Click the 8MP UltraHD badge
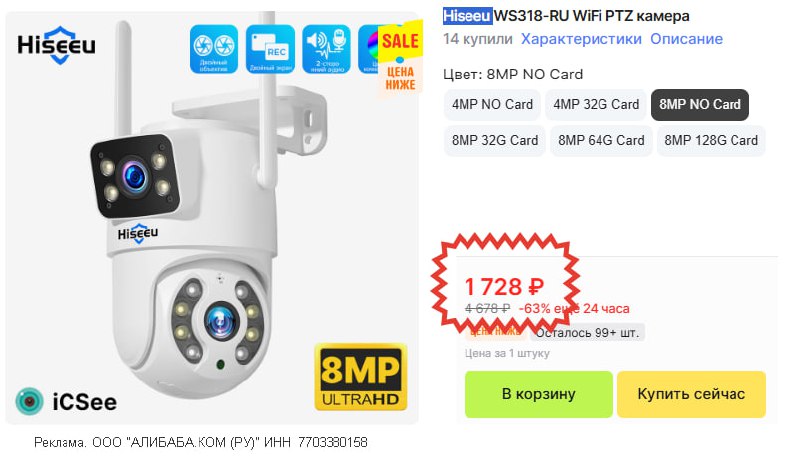Image resolution: width=800 pixels, height=457 pixels. tap(361, 377)
